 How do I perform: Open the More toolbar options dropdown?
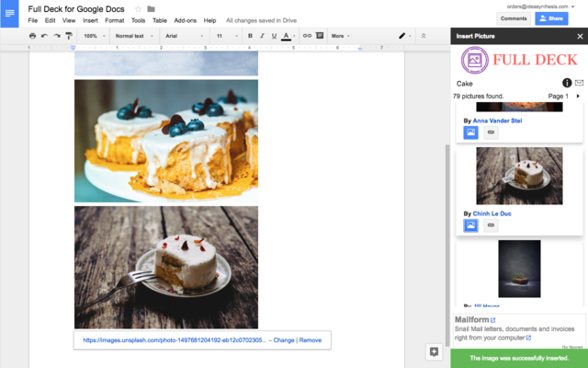coord(341,36)
